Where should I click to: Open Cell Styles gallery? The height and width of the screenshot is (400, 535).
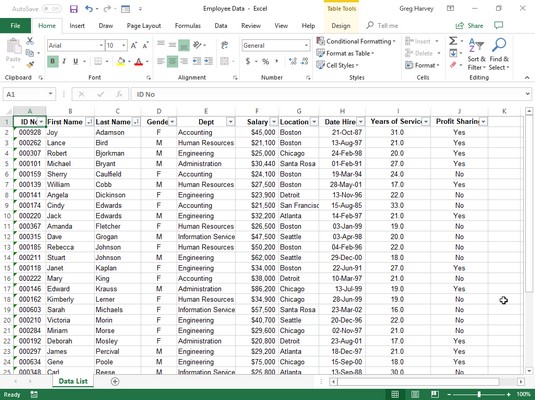(337, 65)
